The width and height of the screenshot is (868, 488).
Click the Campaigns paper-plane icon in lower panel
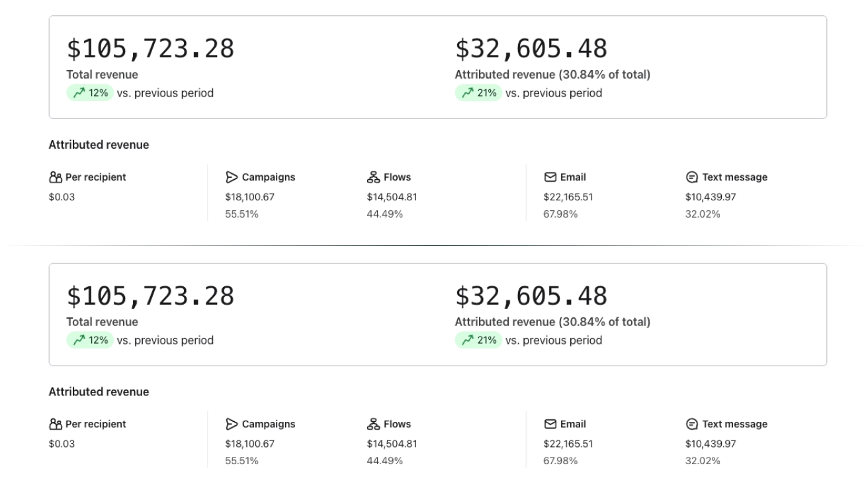pyautogui.click(x=232, y=425)
